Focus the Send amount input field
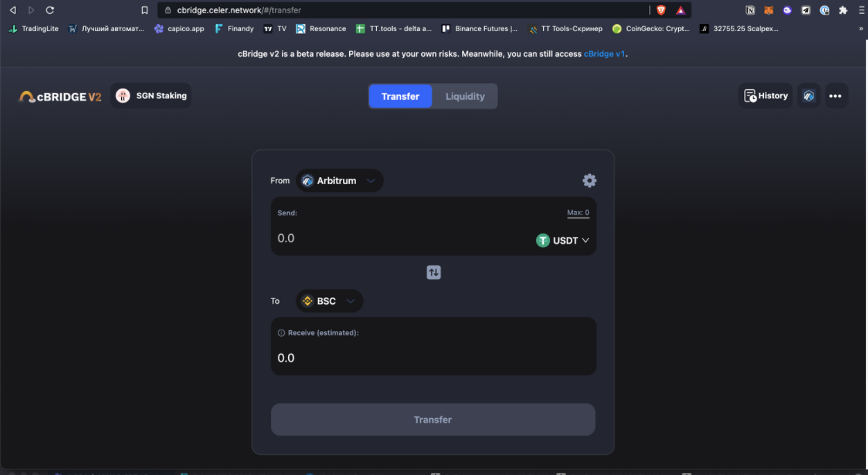 click(402, 238)
